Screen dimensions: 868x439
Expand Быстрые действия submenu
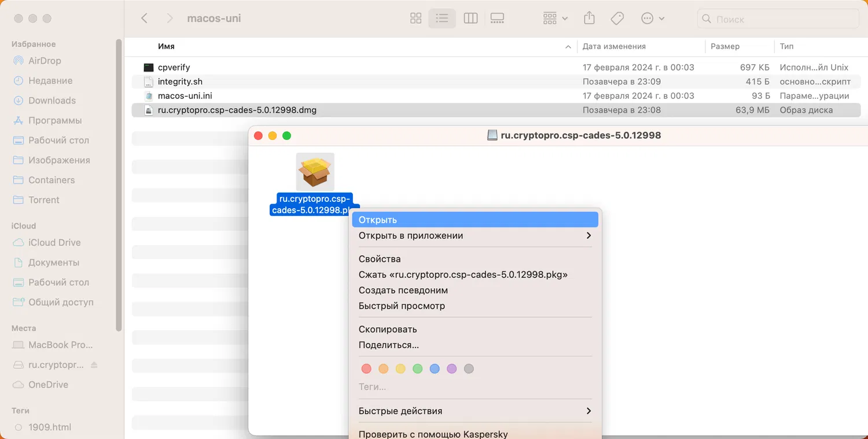pos(475,411)
